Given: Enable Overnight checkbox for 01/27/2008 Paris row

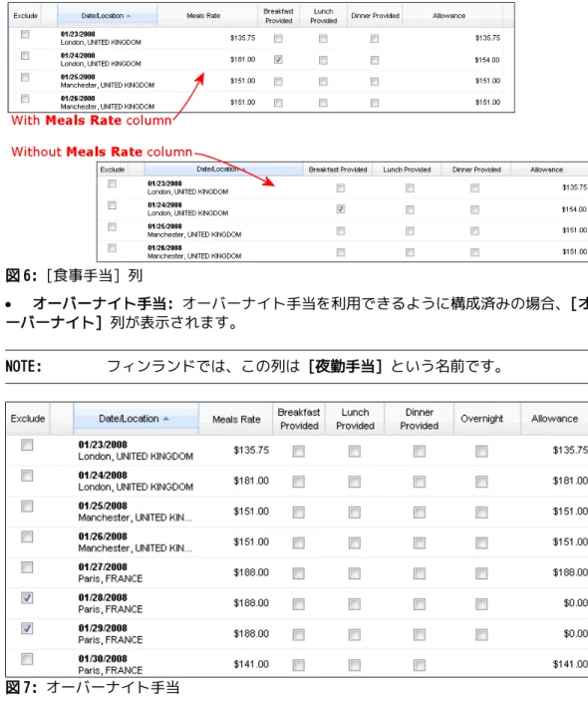Looking at the screenshot, I should click(x=481, y=573).
